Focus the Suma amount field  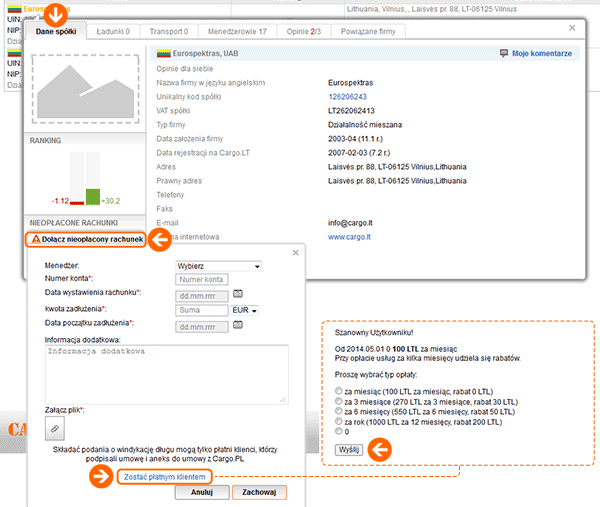click(x=202, y=310)
